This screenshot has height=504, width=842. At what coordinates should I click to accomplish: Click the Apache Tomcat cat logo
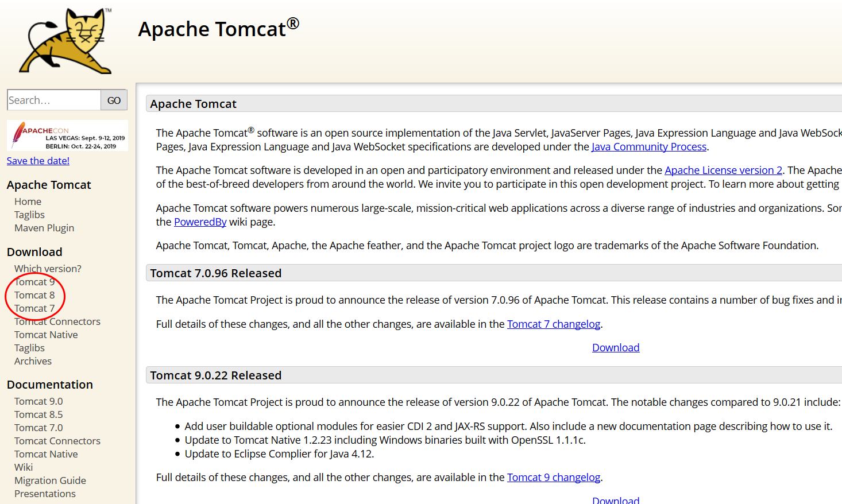tap(65, 41)
